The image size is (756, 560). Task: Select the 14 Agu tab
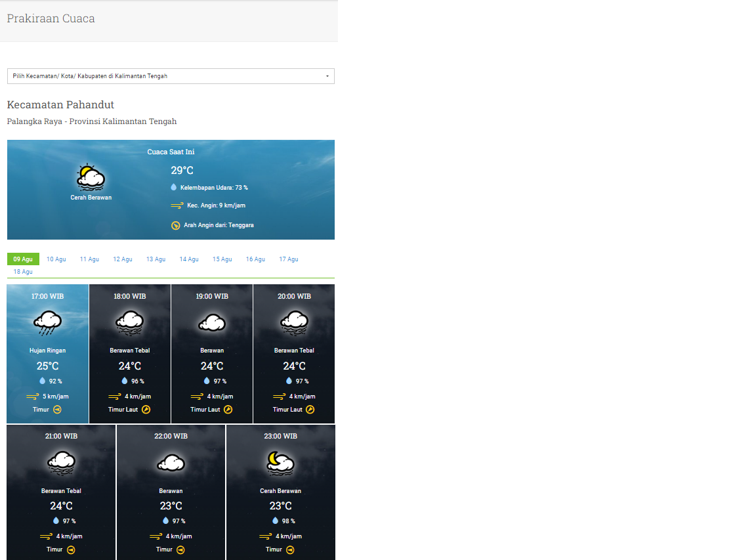[x=189, y=259]
